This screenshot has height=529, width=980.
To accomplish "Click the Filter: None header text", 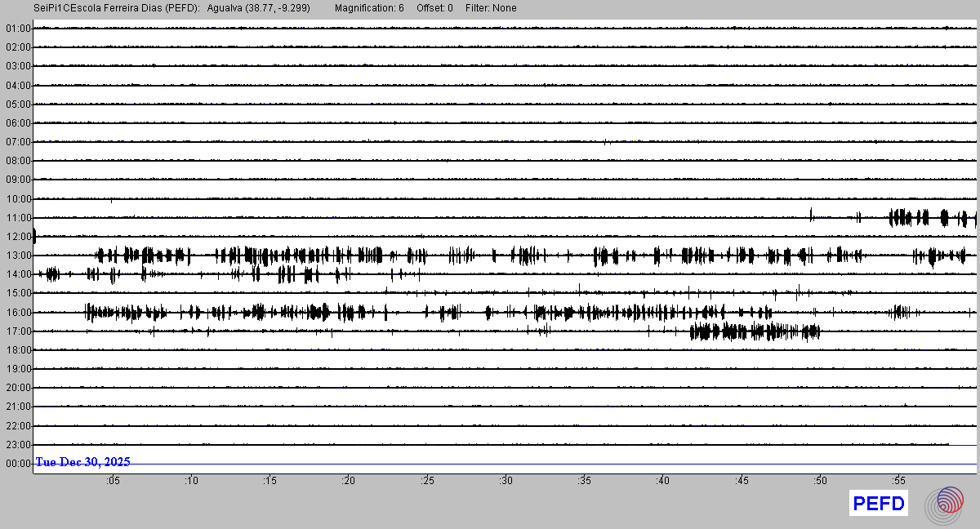I will pos(491,8).
